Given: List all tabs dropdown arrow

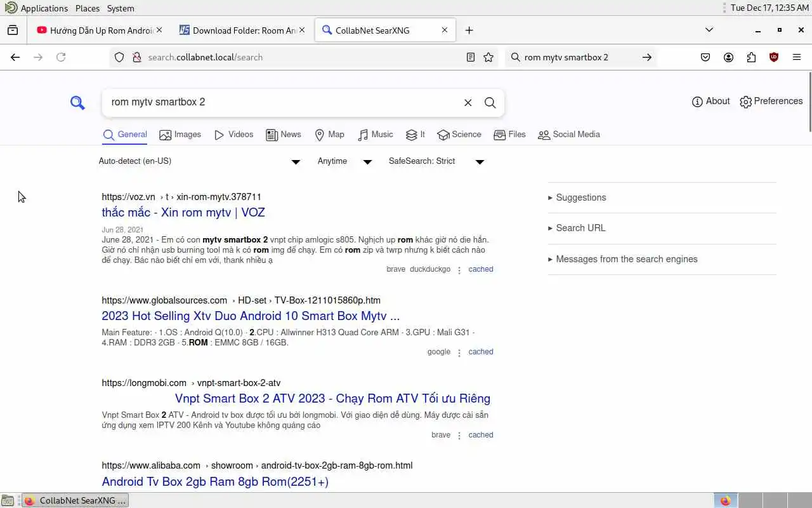Looking at the screenshot, I should pos(709,30).
